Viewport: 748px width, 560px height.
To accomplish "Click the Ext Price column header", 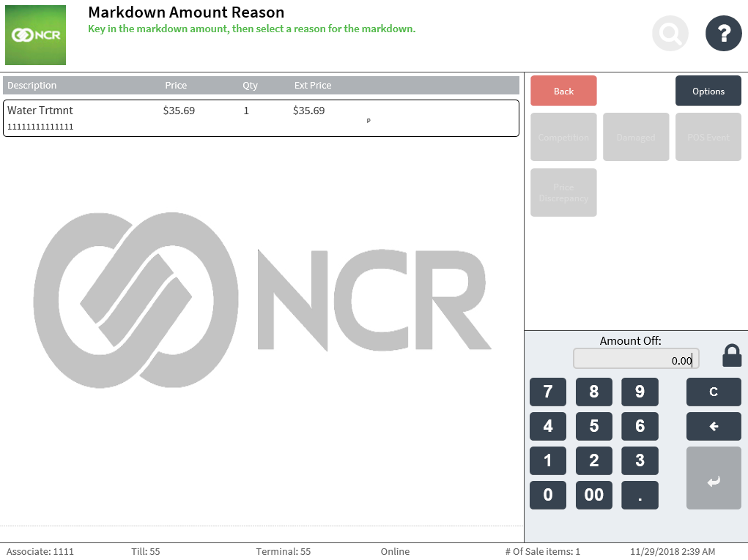I will tap(313, 86).
